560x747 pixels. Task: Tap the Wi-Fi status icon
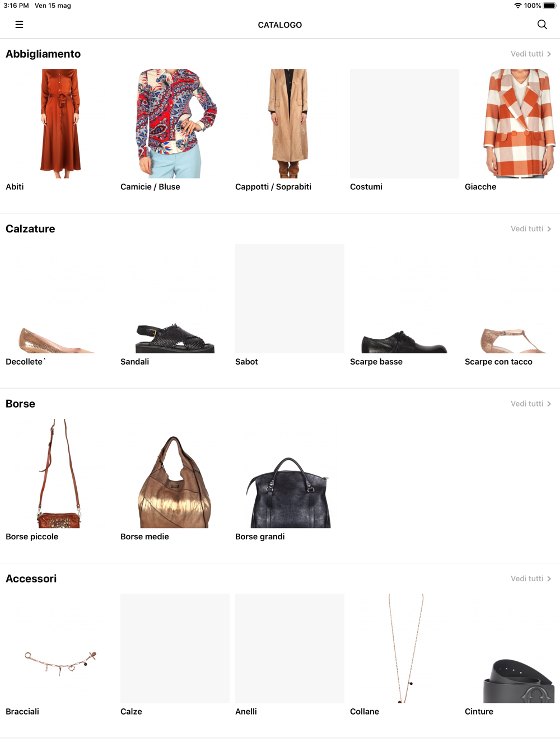click(517, 6)
